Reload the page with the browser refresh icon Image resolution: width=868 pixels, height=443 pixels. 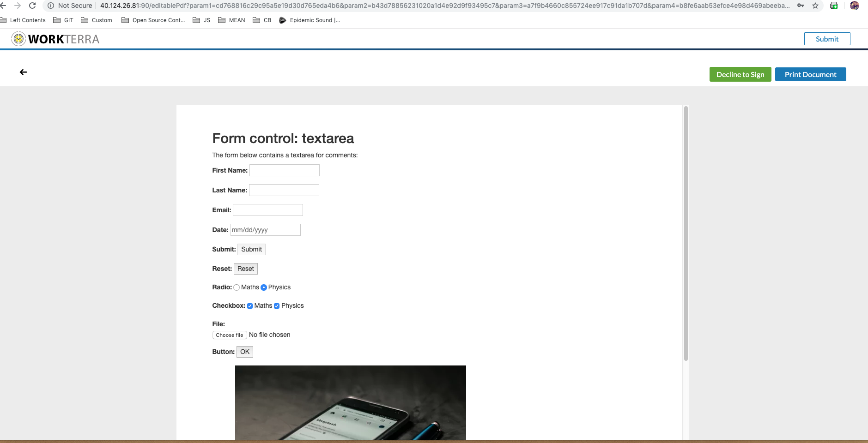coord(32,6)
